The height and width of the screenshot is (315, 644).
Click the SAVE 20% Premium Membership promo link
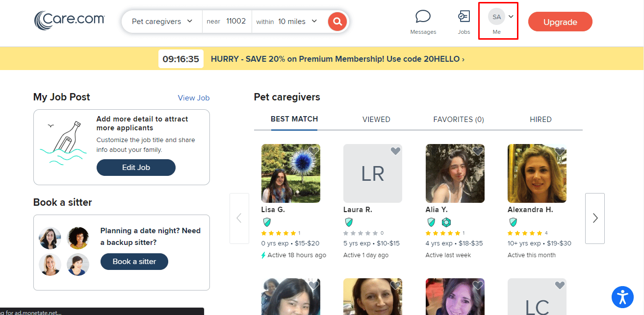tap(337, 59)
